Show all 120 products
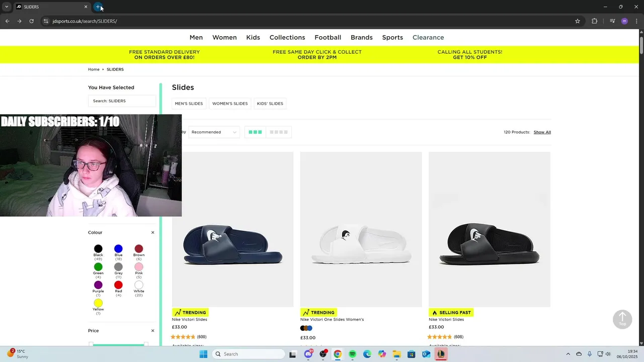Image resolution: width=644 pixels, height=362 pixels. (542, 132)
